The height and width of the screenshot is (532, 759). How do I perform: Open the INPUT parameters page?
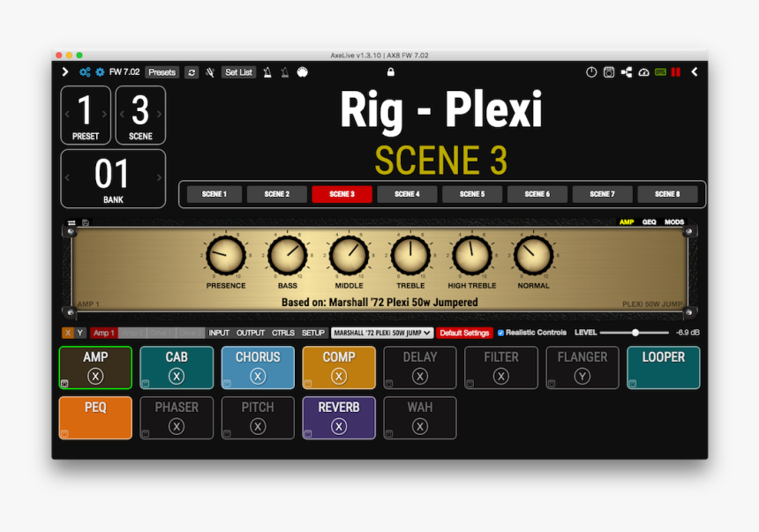coord(219,333)
